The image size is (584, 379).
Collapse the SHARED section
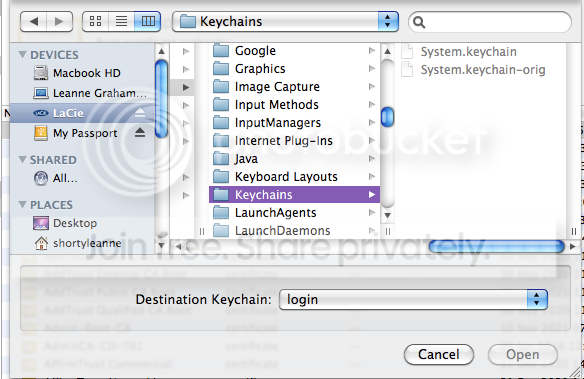(x=22, y=160)
